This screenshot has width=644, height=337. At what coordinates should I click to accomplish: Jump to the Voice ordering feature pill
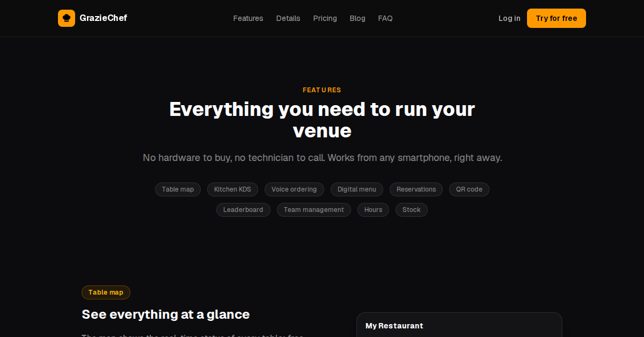click(294, 189)
